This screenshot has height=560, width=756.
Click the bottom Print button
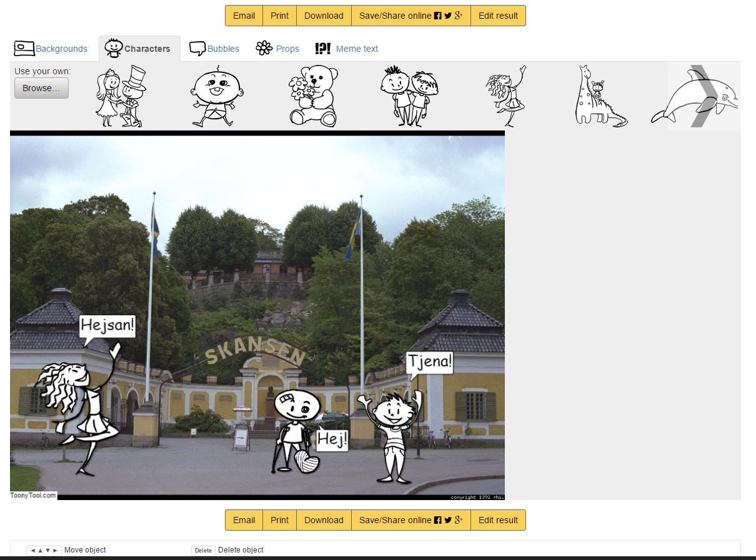[279, 520]
